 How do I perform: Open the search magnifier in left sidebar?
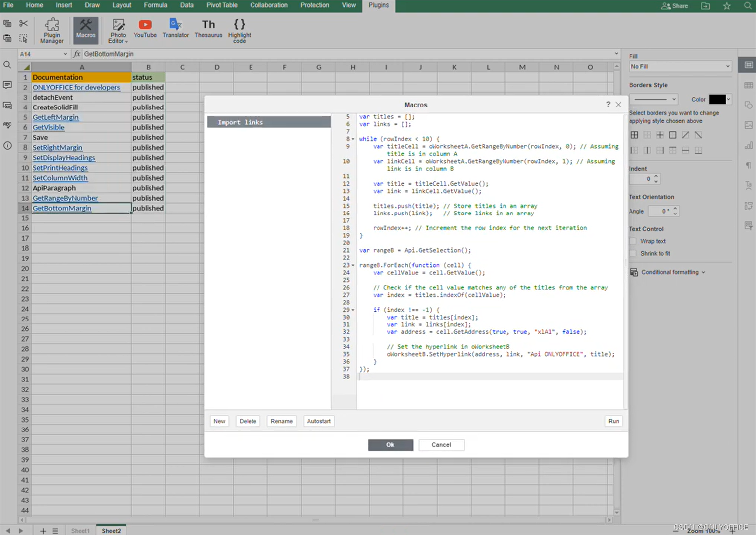click(x=7, y=65)
